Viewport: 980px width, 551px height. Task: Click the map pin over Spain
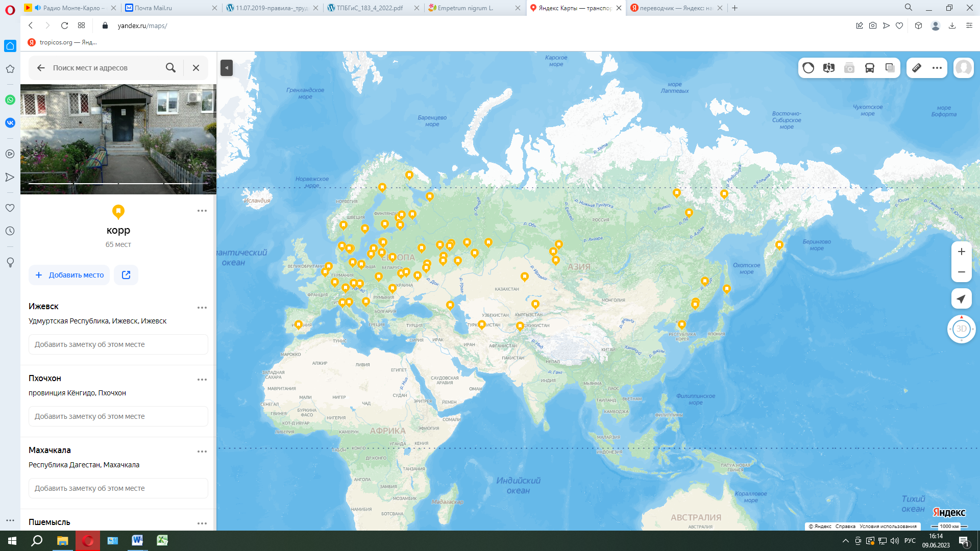[299, 324]
